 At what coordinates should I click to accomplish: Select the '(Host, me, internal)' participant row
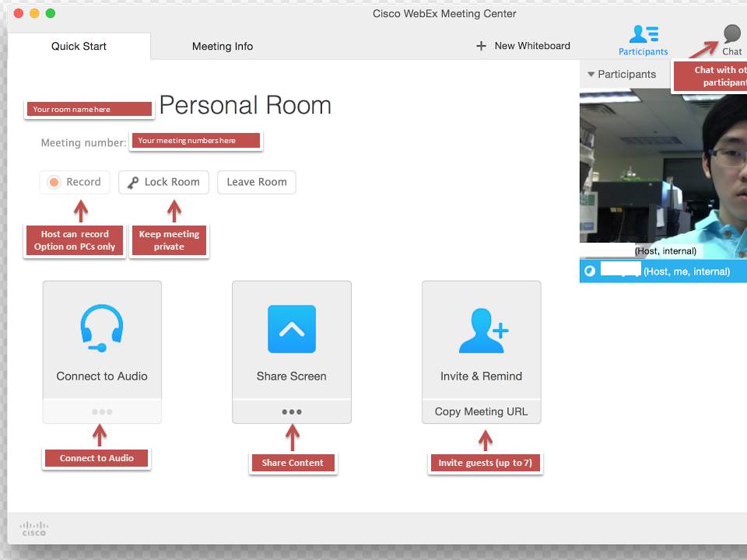pyautogui.click(x=663, y=271)
